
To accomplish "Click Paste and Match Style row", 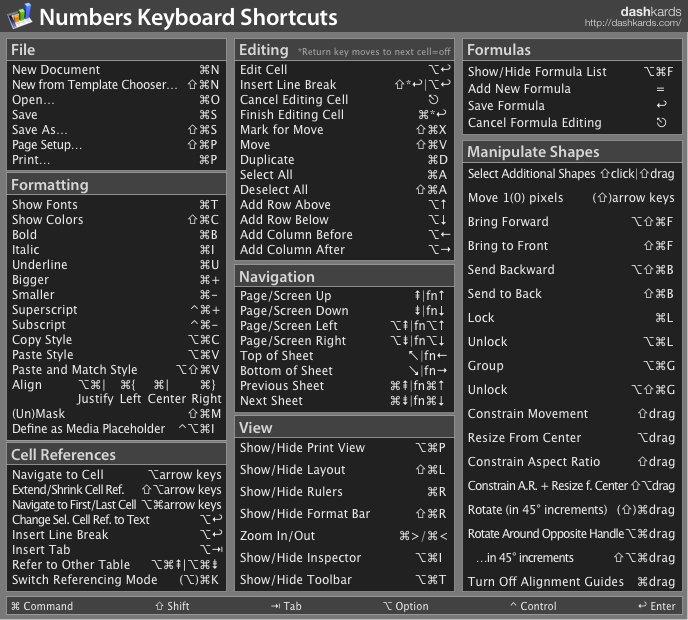I will pyautogui.click(x=116, y=370).
